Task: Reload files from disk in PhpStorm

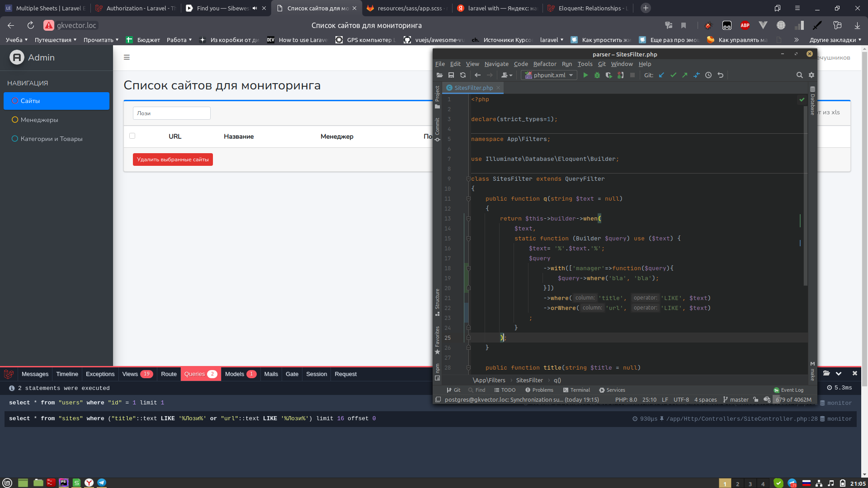Action: (x=463, y=75)
